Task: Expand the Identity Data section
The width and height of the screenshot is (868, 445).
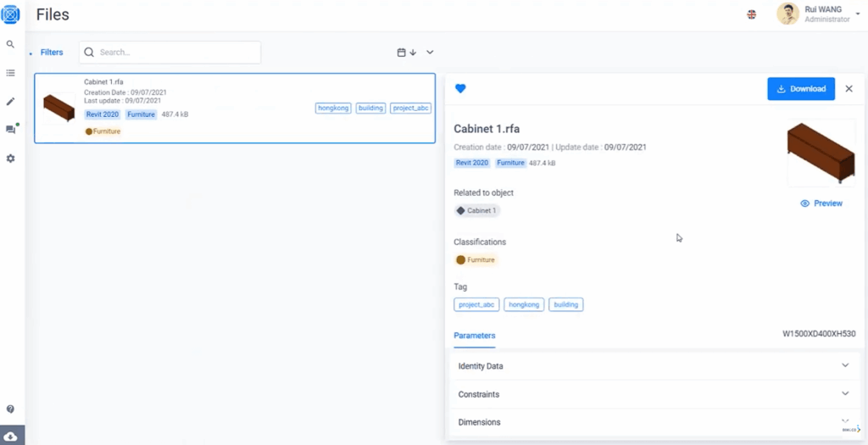Action: (654, 366)
